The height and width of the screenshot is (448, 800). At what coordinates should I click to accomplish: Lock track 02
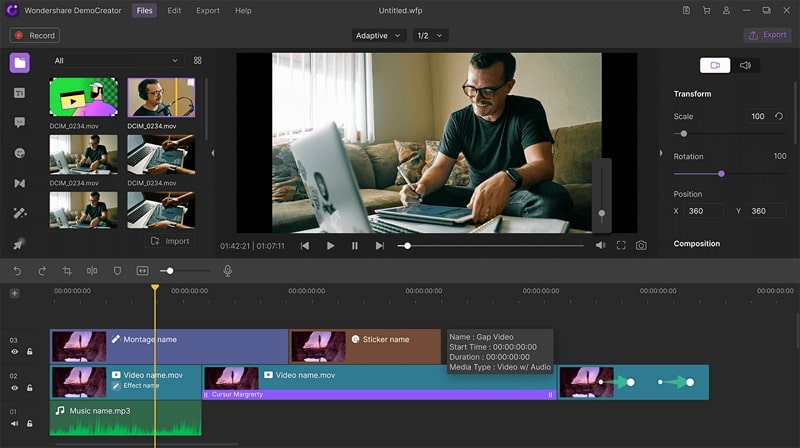[x=30, y=388]
